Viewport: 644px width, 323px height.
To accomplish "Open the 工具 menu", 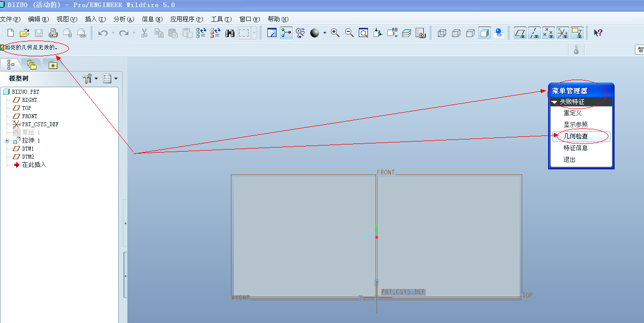I will point(221,19).
